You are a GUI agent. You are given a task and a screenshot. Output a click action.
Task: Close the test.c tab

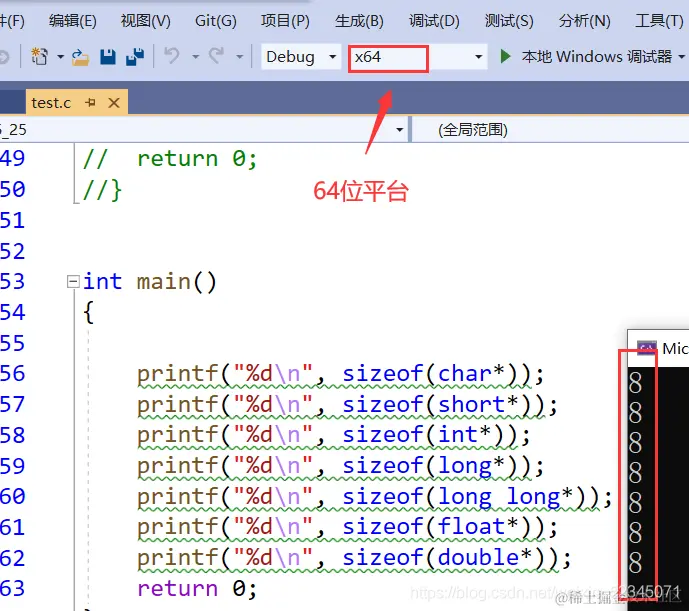point(114,103)
